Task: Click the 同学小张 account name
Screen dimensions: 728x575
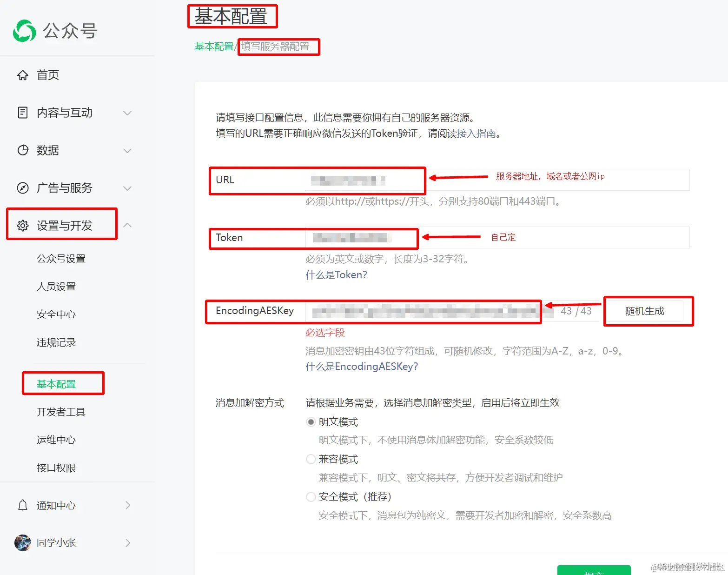Action: point(56,543)
